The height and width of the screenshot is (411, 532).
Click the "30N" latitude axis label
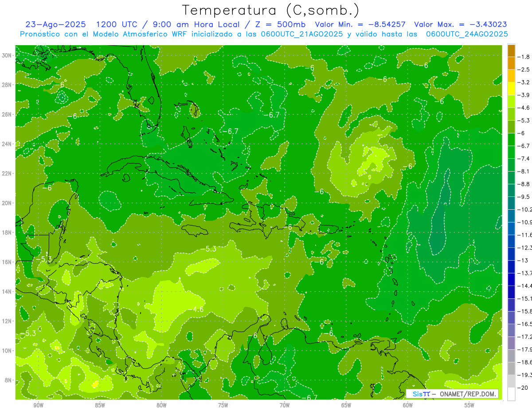(8, 55)
